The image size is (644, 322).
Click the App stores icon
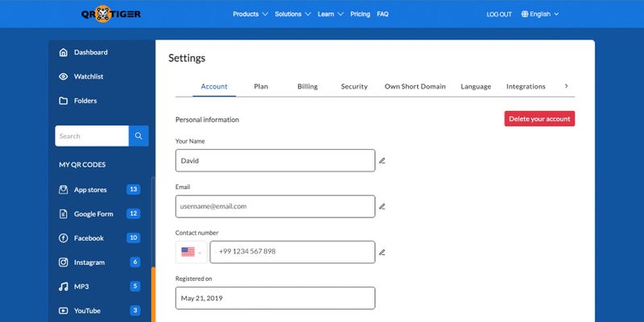pyautogui.click(x=64, y=189)
